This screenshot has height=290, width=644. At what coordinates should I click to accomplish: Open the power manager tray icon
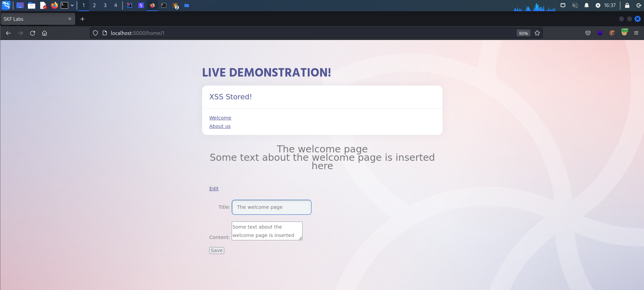(598, 5)
